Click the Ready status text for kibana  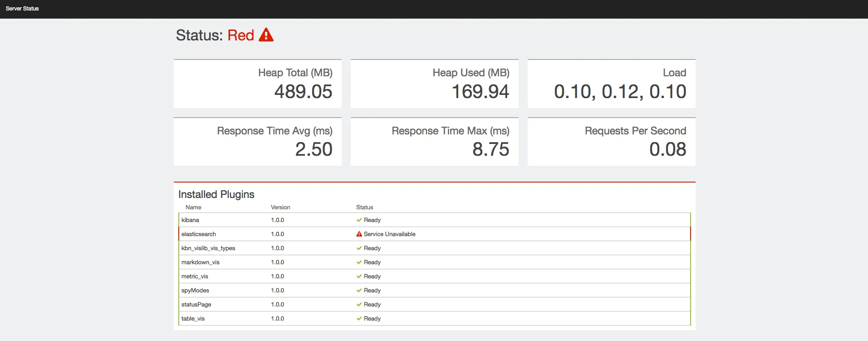coord(372,220)
